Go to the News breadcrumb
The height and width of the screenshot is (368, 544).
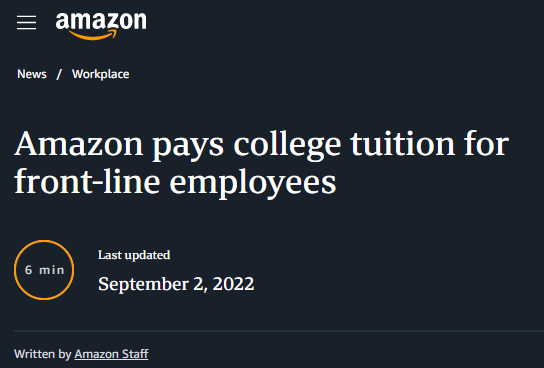[32, 74]
